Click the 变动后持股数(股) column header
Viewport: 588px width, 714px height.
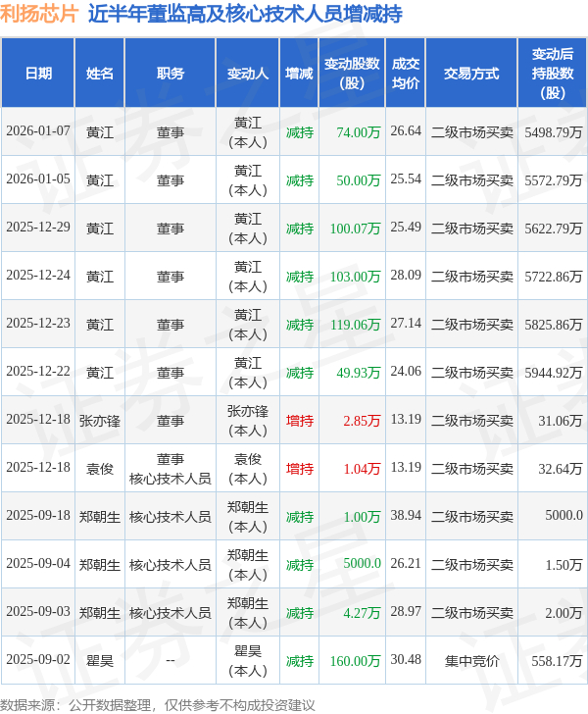pos(553,74)
